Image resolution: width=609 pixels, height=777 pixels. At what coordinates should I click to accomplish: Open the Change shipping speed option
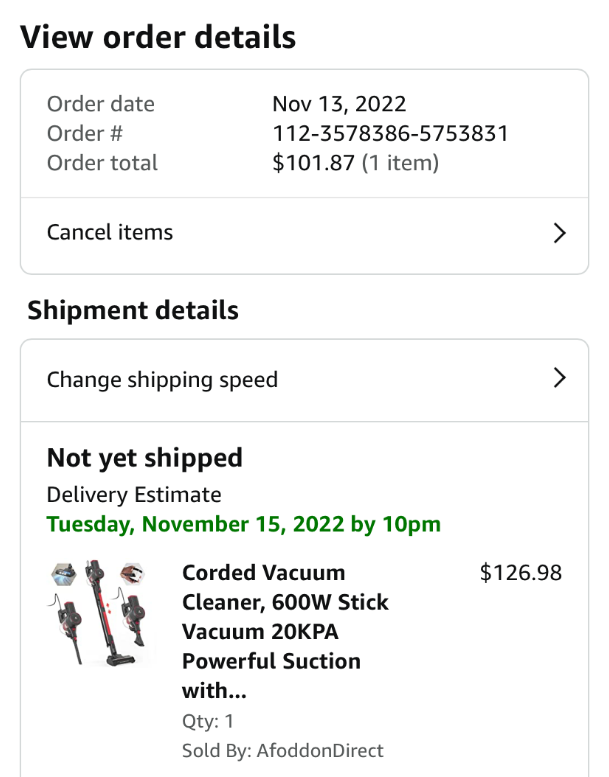click(x=304, y=381)
